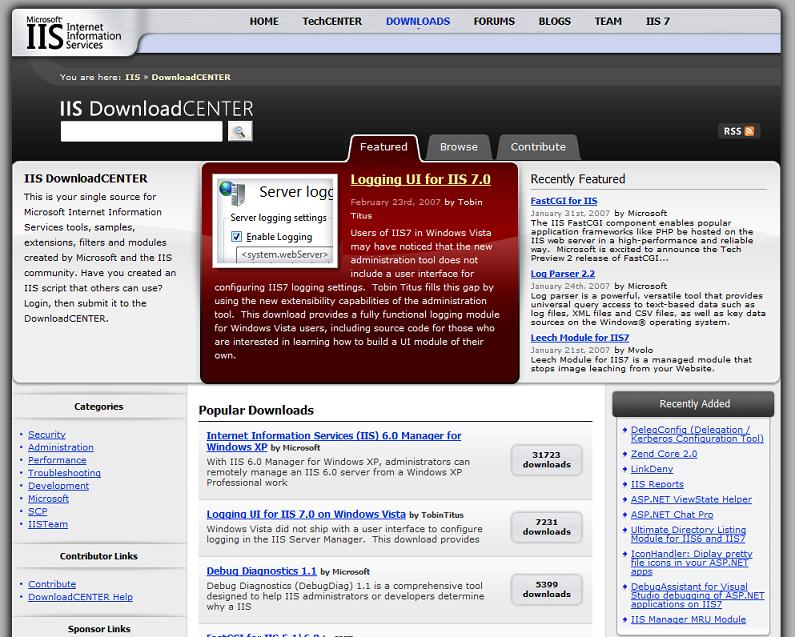Image resolution: width=795 pixels, height=637 pixels.
Task: Open Logging UI for IIS 7.0 on Windows Vista
Action: click(306, 514)
